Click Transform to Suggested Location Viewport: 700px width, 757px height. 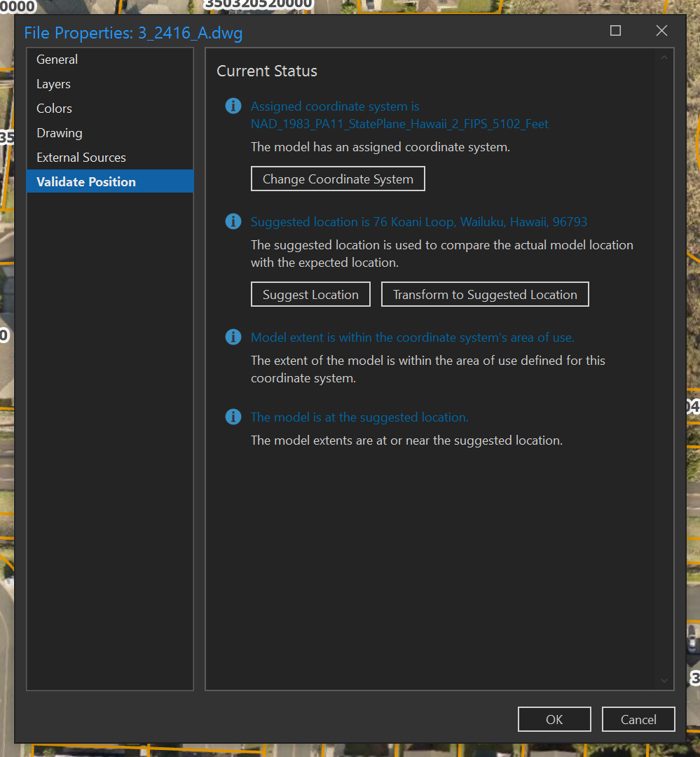coord(485,294)
